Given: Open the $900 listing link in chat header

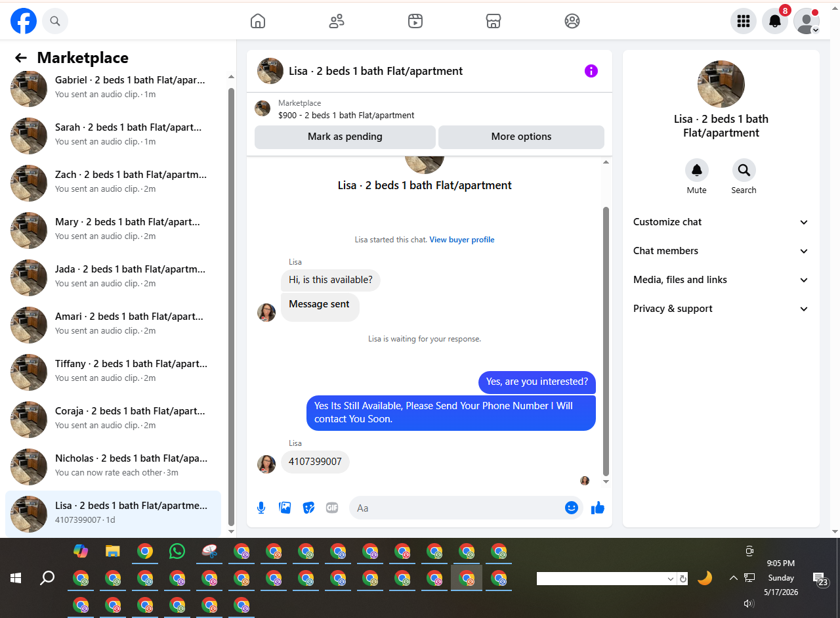Looking at the screenshot, I should (346, 115).
